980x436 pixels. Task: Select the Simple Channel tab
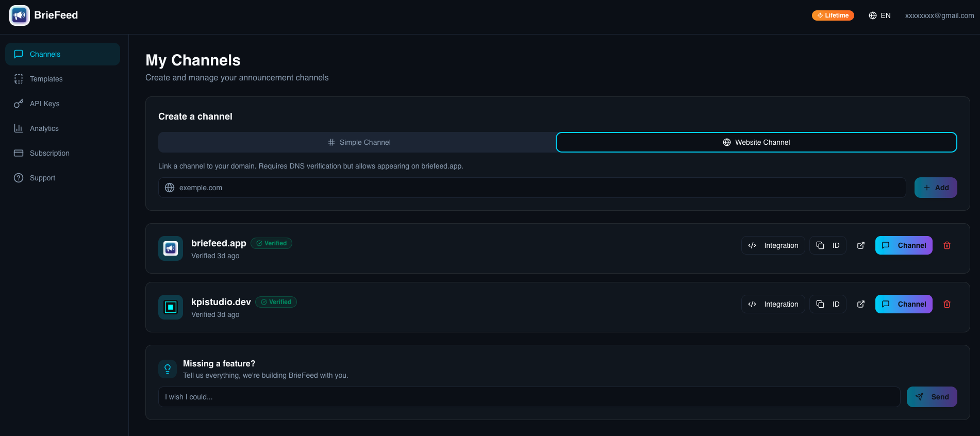(x=358, y=142)
